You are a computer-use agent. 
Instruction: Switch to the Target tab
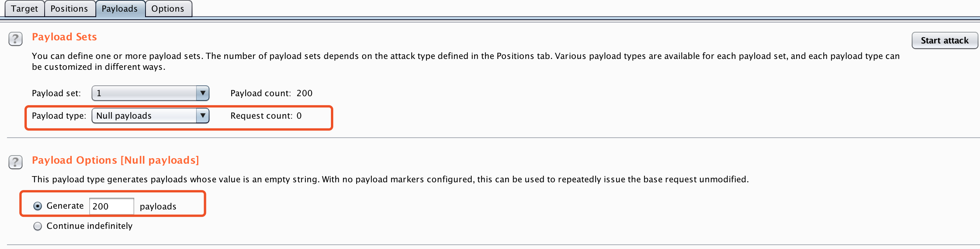click(24, 8)
